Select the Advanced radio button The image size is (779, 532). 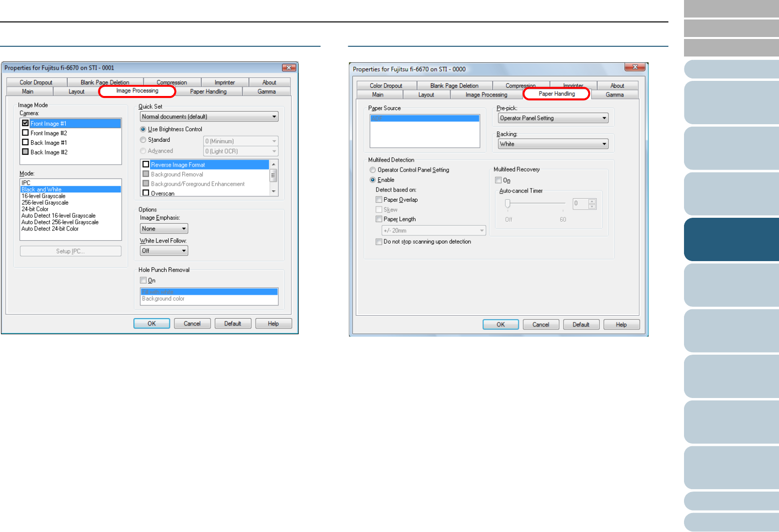coord(143,151)
